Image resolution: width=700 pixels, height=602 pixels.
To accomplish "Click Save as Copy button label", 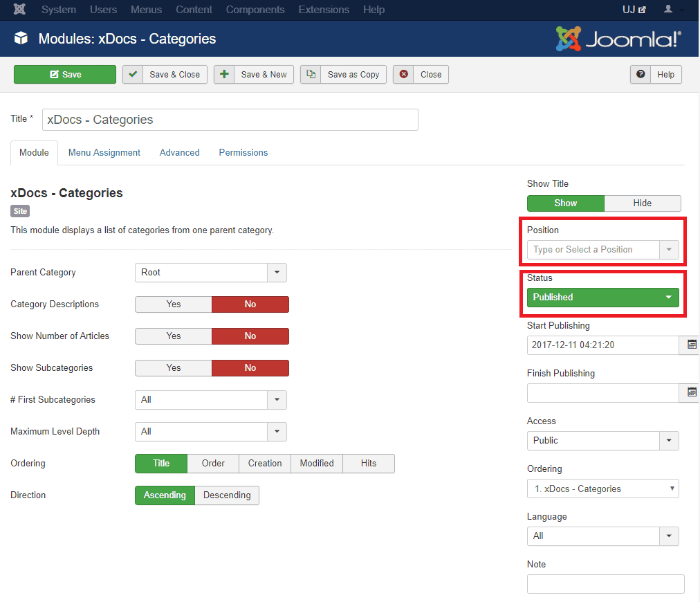I will [x=353, y=75].
